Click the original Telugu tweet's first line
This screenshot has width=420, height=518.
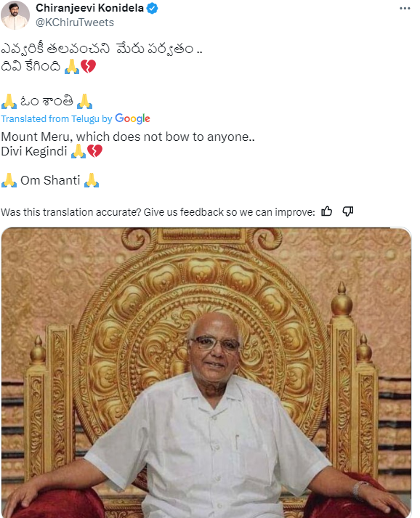[x=102, y=49]
